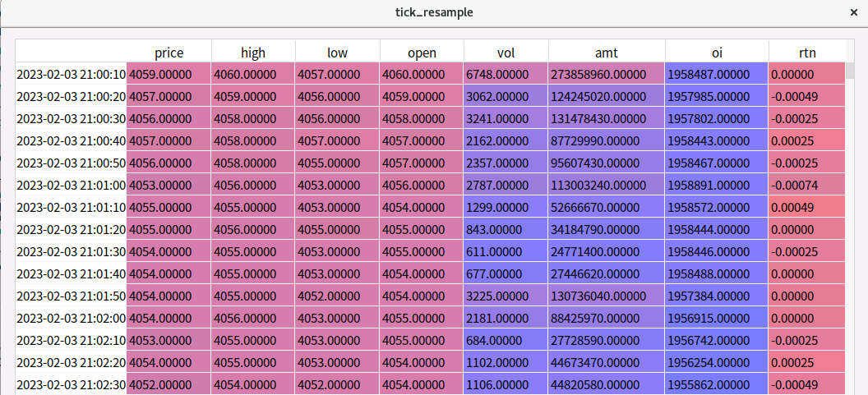Select oi cell 1958443.00000
The image size is (868, 395).
point(717,140)
